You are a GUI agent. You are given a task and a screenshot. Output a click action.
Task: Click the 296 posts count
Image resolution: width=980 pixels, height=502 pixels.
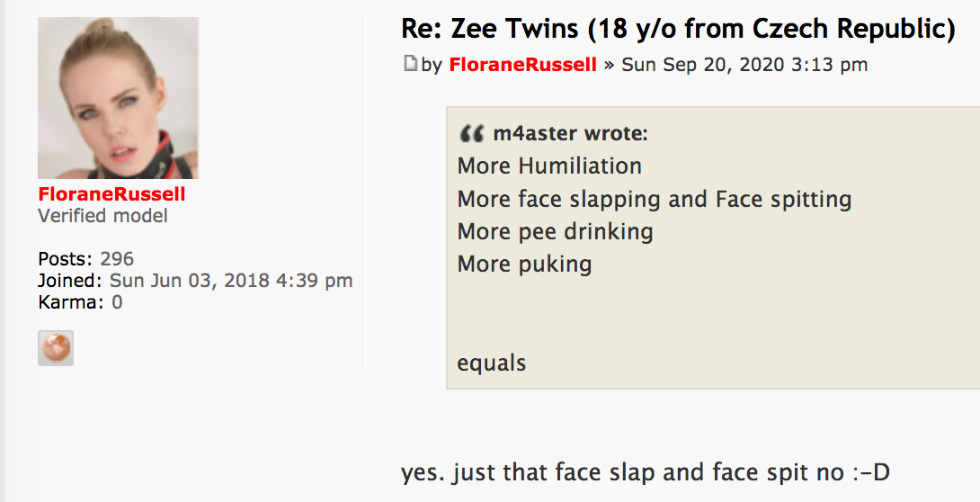pos(117,259)
